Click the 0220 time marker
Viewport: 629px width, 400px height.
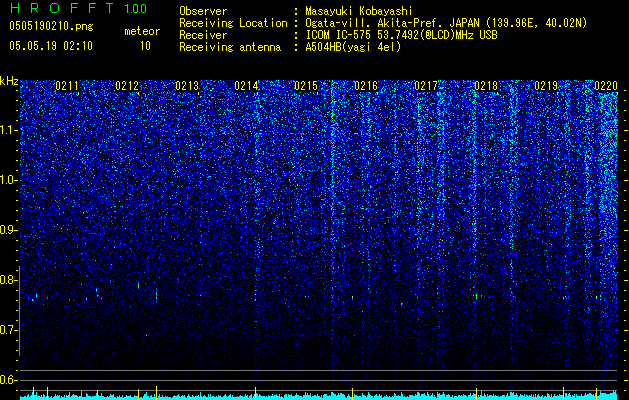(x=606, y=86)
